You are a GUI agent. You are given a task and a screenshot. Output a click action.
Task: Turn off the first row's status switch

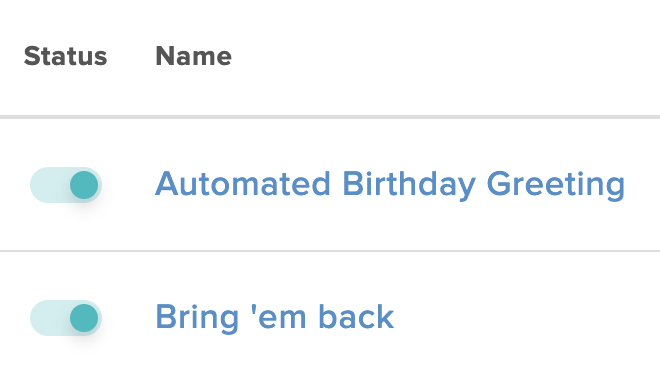point(66,185)
